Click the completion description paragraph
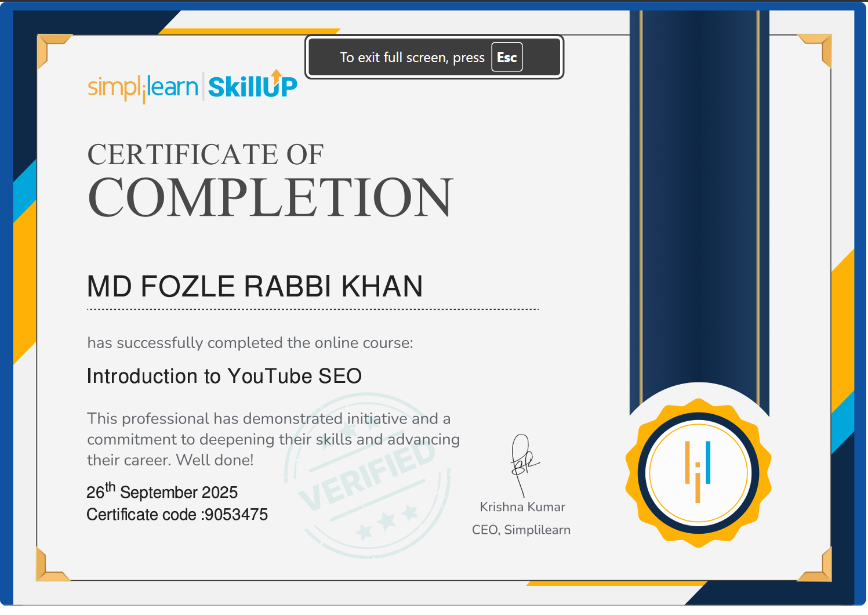Screen dimensions: 868x615 point(273,439)
